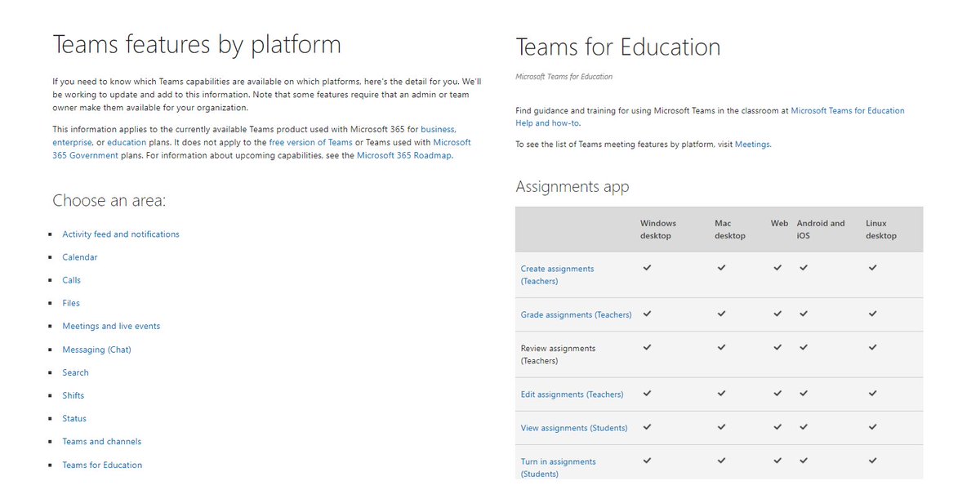Open Edit assignments (Teachers) link
Viewport: 980px width, 499px height.
click(572, 394)
